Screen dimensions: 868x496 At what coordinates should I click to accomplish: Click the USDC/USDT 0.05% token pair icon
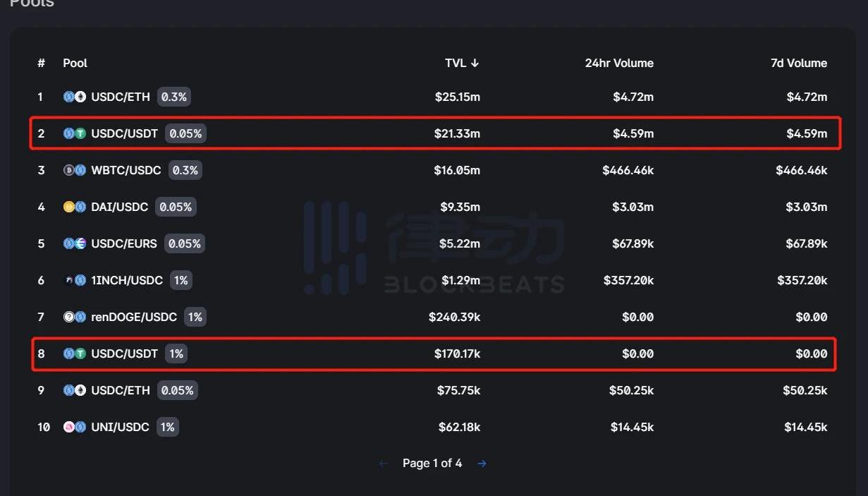74,133
